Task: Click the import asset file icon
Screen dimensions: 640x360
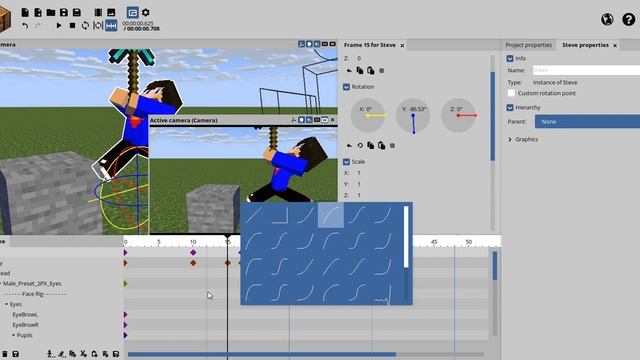Action: coord(38,12)
